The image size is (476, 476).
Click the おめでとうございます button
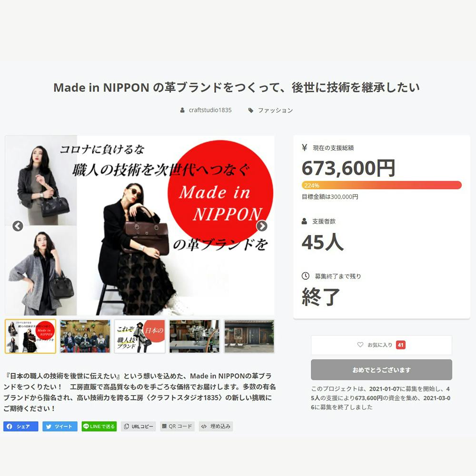click(x=381, y=370)
